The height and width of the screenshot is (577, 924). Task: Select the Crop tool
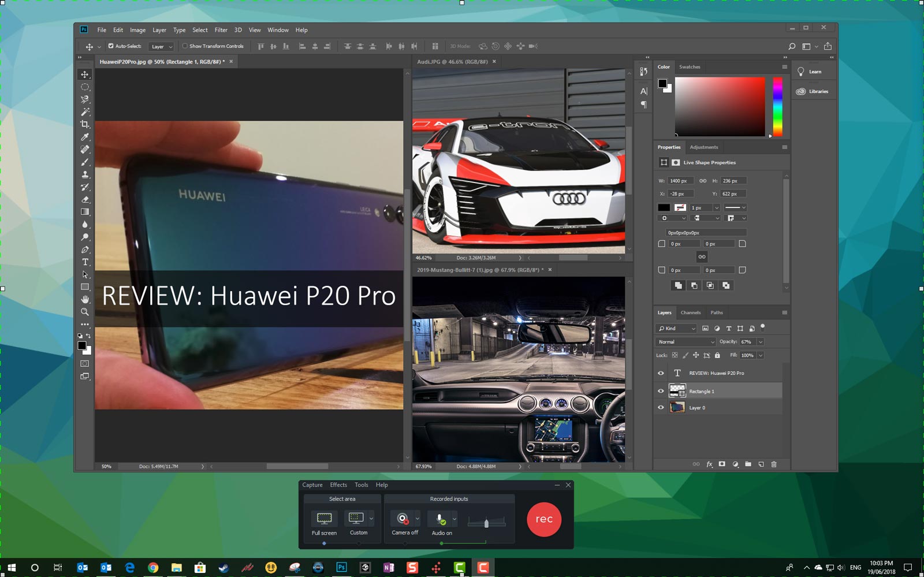click(x=85, y=124)
